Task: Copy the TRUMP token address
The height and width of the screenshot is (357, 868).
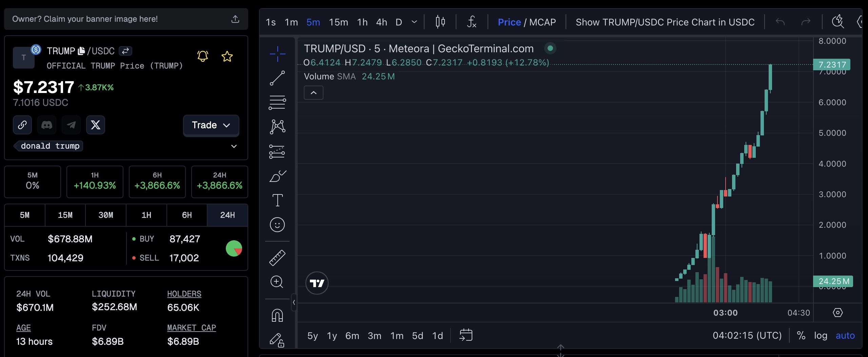Action: coord(81,51)
